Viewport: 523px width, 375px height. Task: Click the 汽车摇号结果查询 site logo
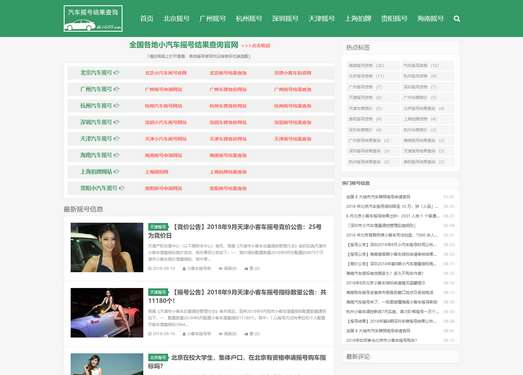coord(93,19)
